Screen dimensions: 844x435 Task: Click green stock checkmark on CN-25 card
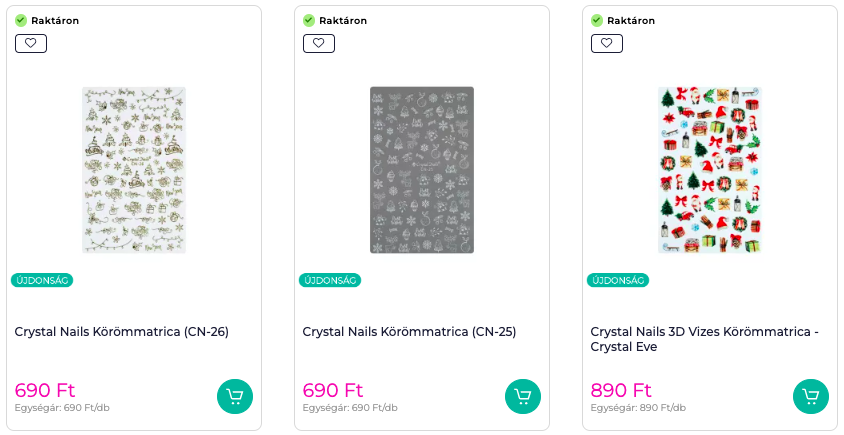pos(309,20)
